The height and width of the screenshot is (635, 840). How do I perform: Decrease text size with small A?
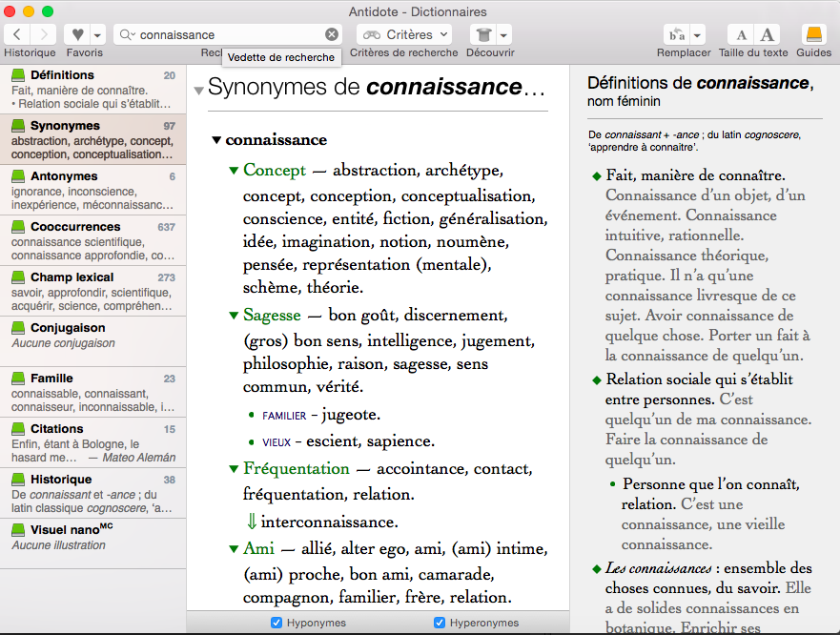pyautogui.click(x=741, y=35)
